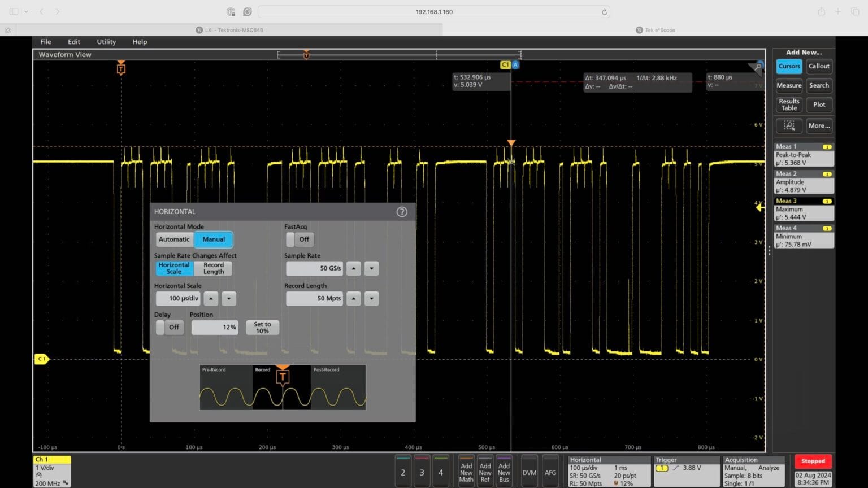Open the Edit menu
868x488 pixels.
coord(74,42)
